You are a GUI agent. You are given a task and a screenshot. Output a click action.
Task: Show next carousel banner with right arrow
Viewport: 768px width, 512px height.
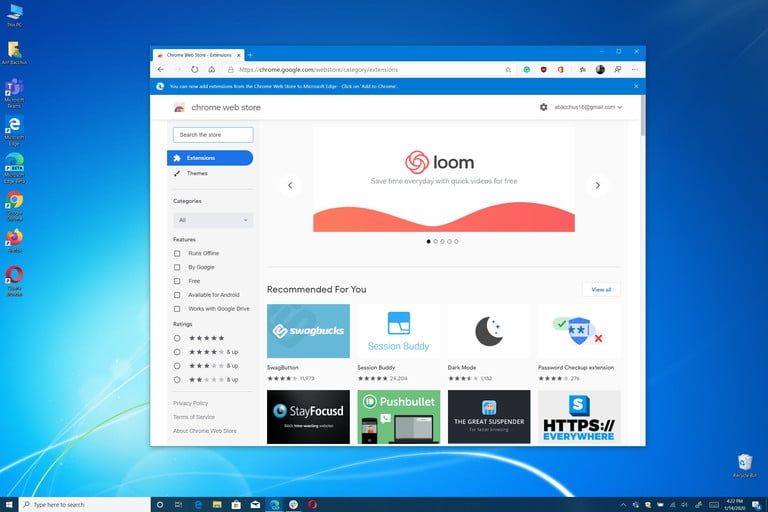598,185
